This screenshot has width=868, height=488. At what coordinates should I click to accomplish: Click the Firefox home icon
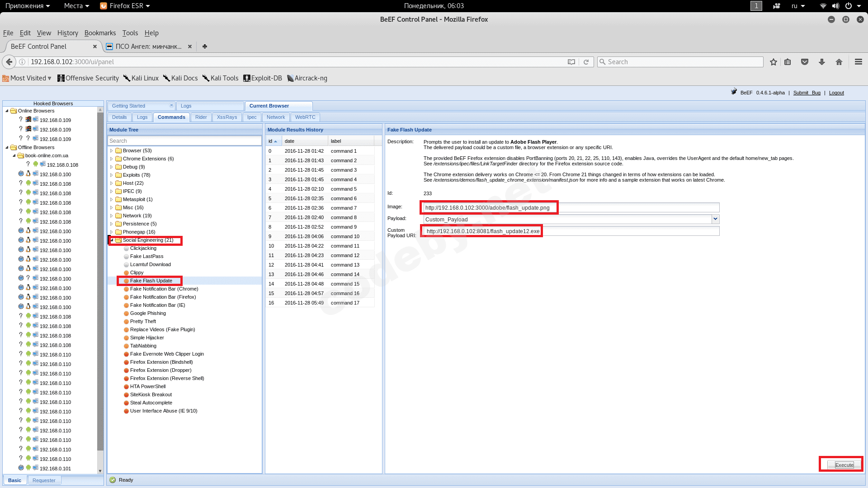(839, 62)
